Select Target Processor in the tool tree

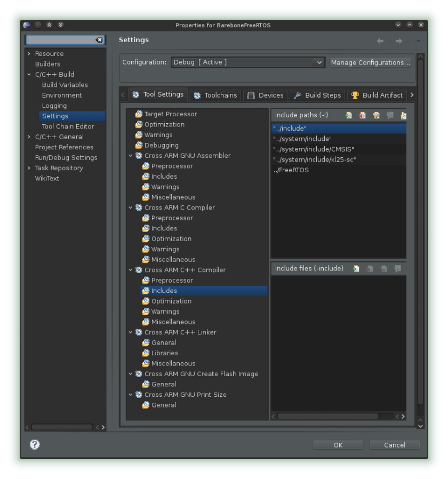tap(170, 114)
